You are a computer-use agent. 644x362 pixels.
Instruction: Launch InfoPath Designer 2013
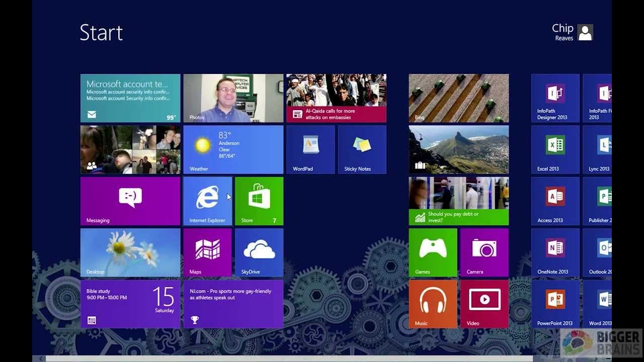[x=555, y=98]
